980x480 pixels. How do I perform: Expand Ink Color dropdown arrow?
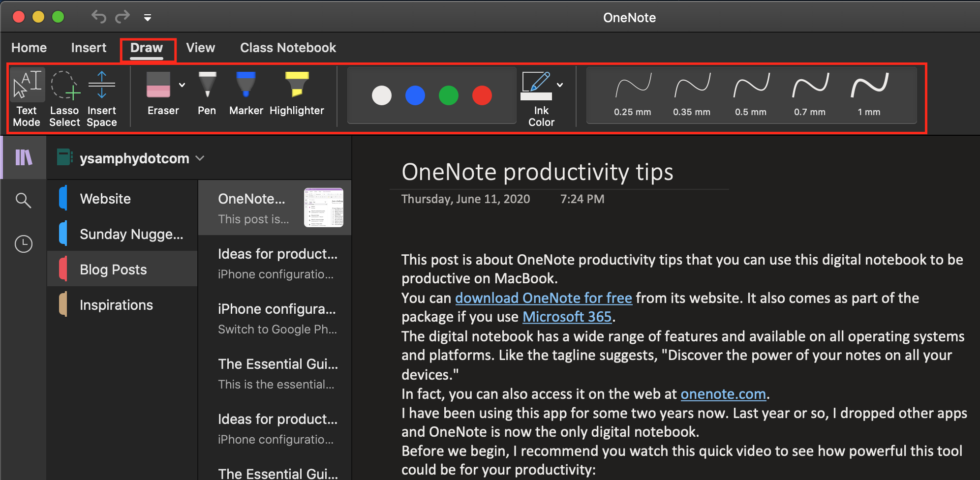(x=560, y=85)
